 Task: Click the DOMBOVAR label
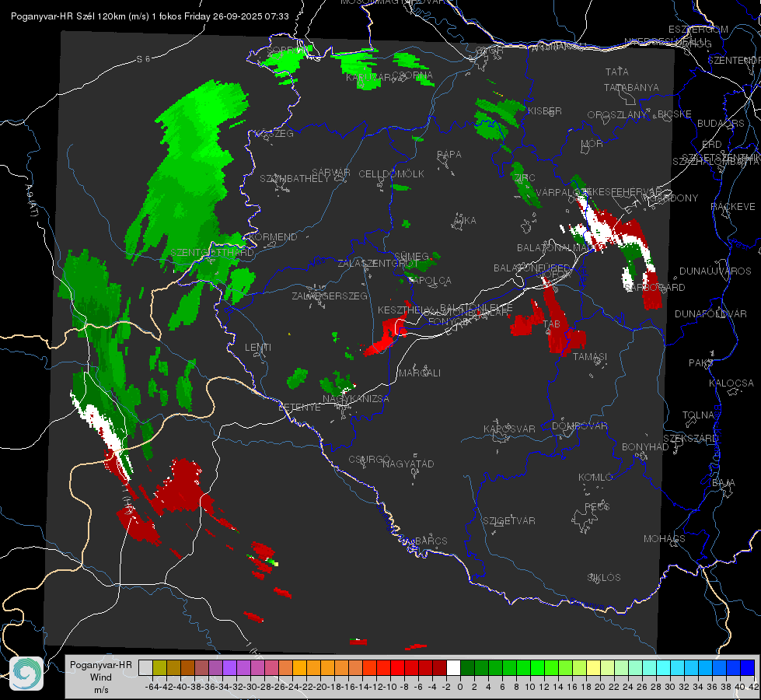point(580,426)
